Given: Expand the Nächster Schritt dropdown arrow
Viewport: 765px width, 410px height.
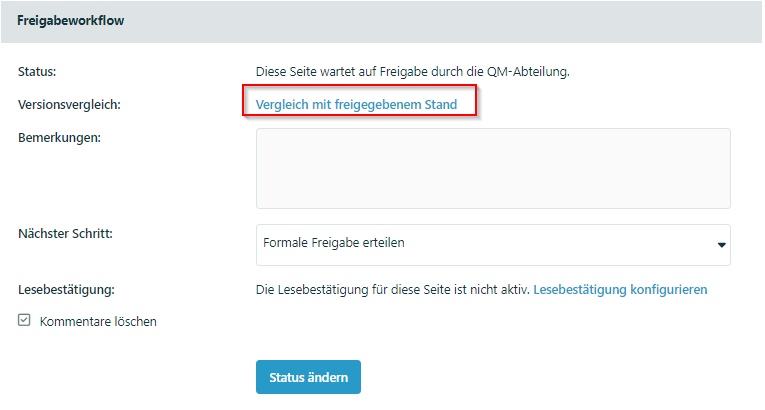Looking at the screenshot, I should point(722,245).
